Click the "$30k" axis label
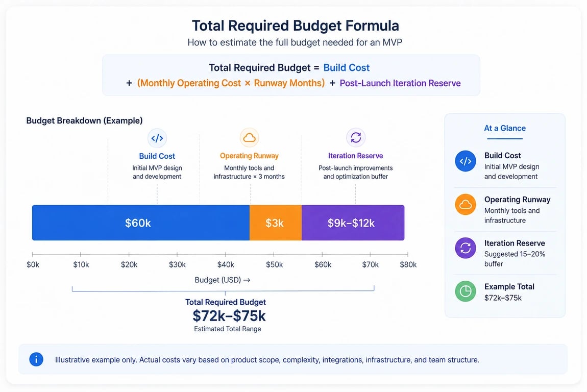Viewport: 587px width, 392px height. click(x=178, y=265)
